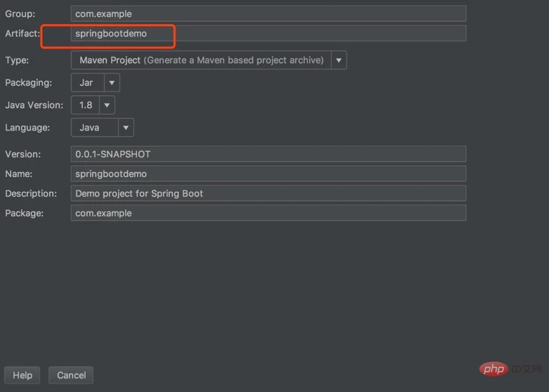Screen dimensions: 549x392
Task: Open the Java Version dropdown arrow
Action: [107, 105]
